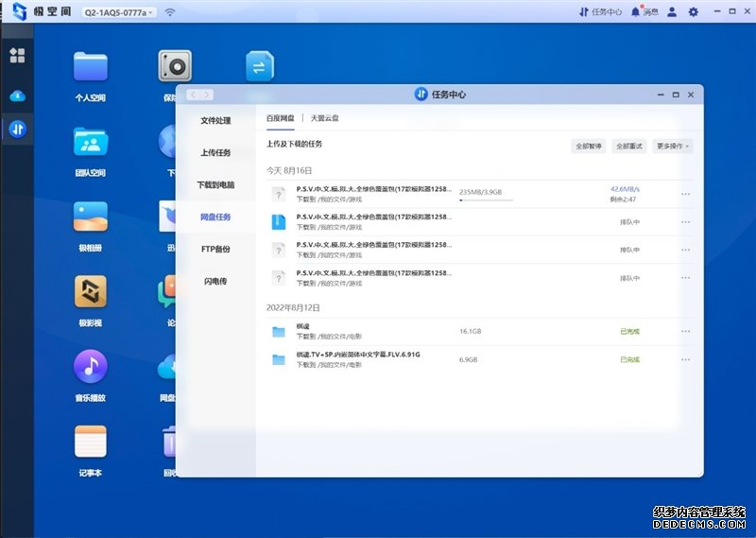The height and width of the screenshot is (538, 756).
Task: Minimize the 任务中心 window
Action: 661,95
